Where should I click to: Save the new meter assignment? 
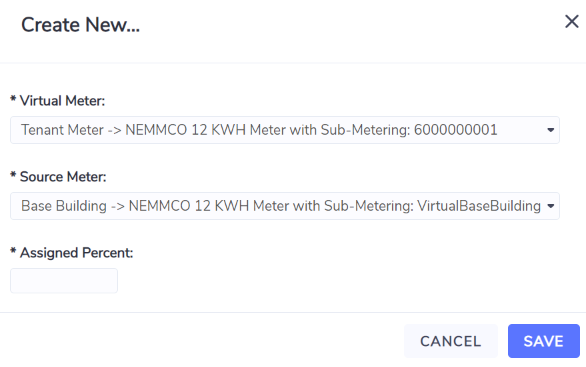pyautogui.click(x=544, y=341)
